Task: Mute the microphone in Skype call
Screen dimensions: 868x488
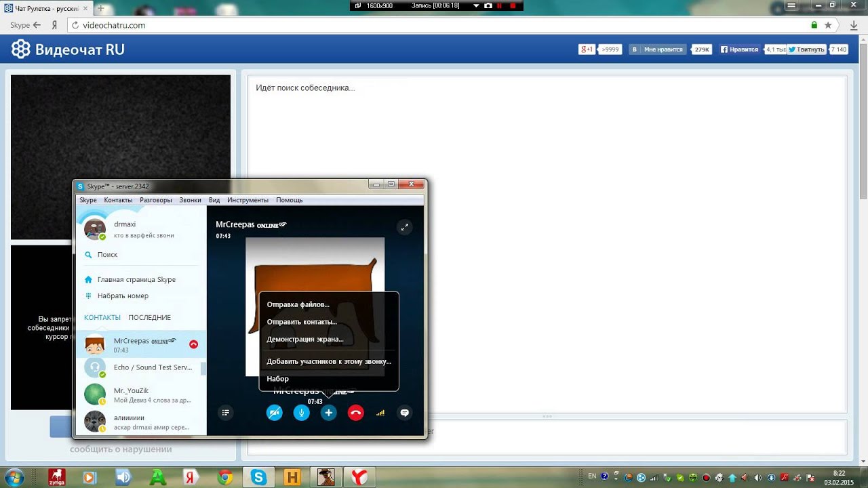Action: pos(302,412)
